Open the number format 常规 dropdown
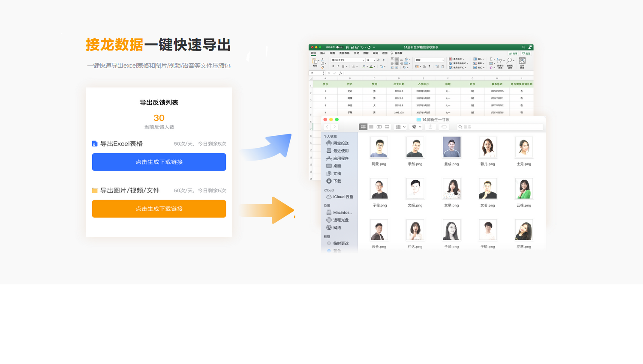The width and height of the screenshot is (643, 364). pos(430,60)
